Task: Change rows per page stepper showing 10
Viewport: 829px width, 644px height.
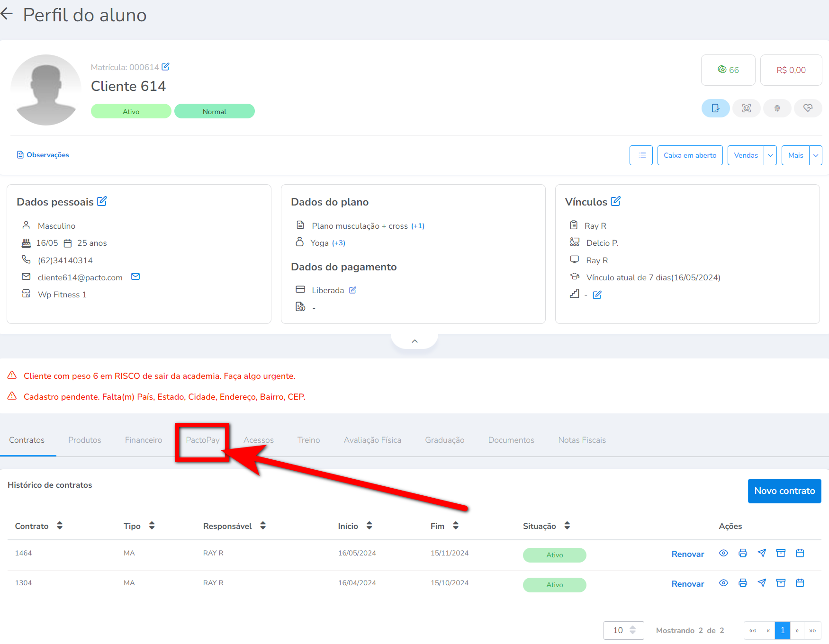Action: 632,630
